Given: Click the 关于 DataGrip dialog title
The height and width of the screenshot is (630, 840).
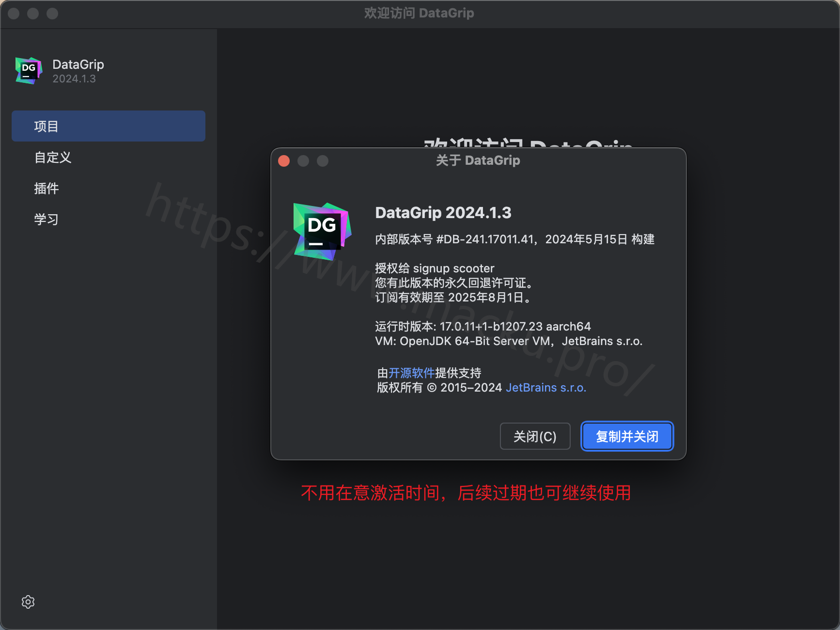Looking at the screenshot, I should coord(478,160).
